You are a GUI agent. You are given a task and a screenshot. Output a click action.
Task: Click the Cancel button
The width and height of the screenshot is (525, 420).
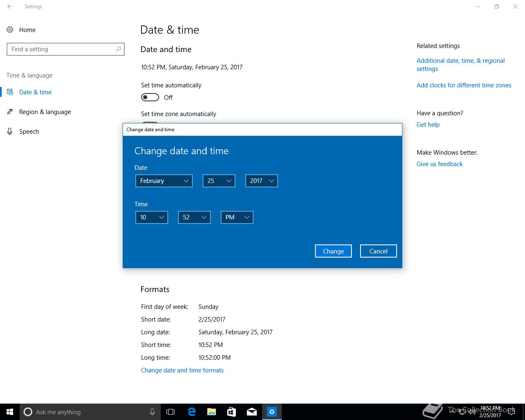pyautogui.click(x=379, y=251)
